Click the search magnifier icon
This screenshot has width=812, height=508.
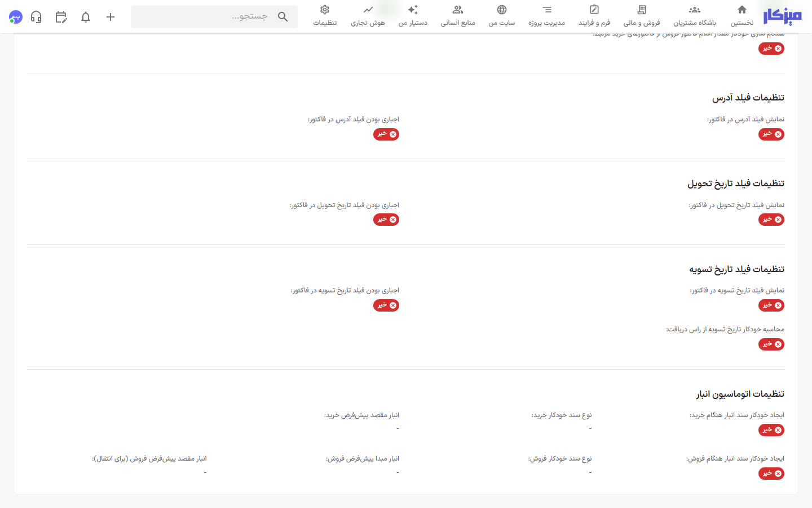[283, 17]
